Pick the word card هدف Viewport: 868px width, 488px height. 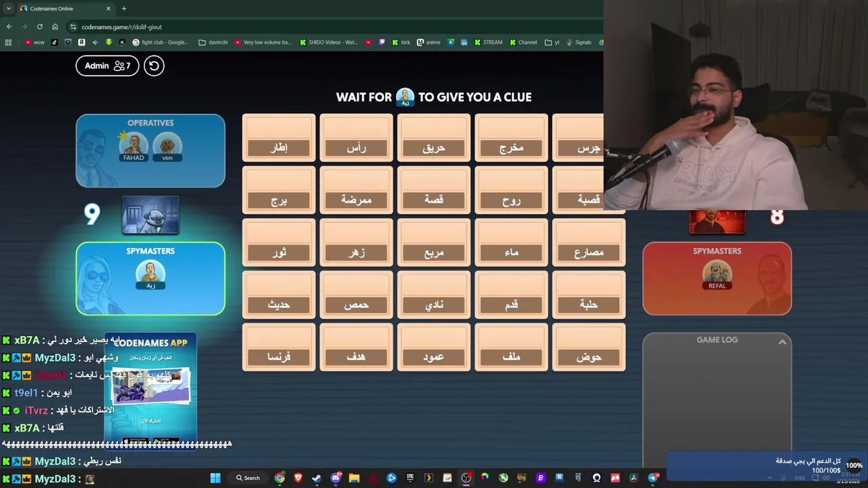point(356,347)
